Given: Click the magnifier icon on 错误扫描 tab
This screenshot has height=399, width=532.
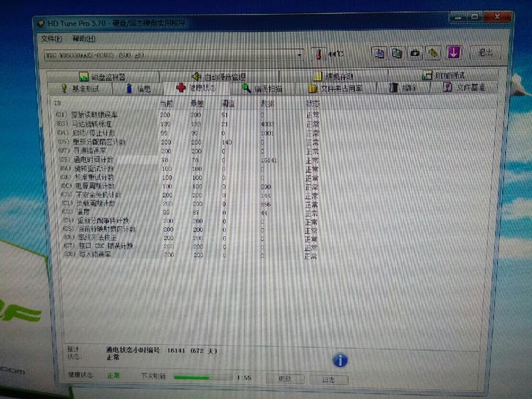Looking at the screenshot, I should 246,88.
